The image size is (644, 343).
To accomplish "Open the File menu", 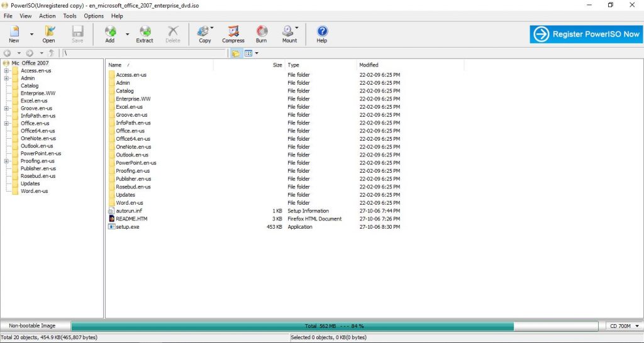I will (x=8, y=16).
